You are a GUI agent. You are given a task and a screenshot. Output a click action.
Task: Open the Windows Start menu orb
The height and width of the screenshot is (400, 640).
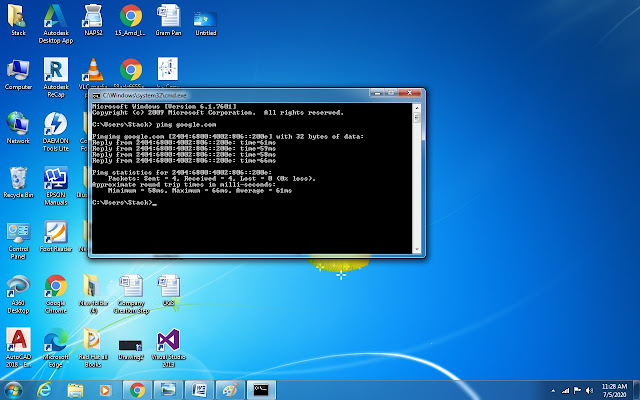(x=13, y=390)
